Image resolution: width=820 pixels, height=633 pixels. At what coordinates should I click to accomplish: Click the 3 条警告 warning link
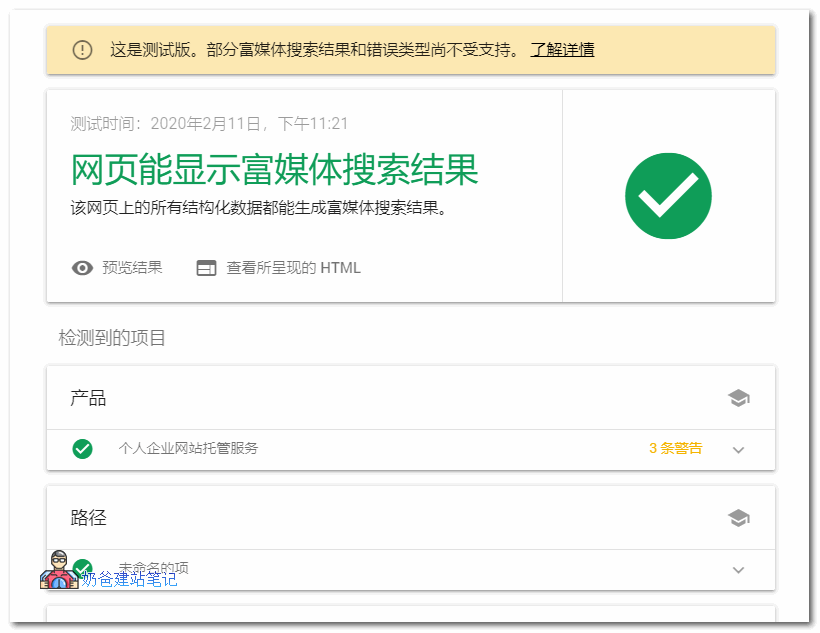click(674, 449)
